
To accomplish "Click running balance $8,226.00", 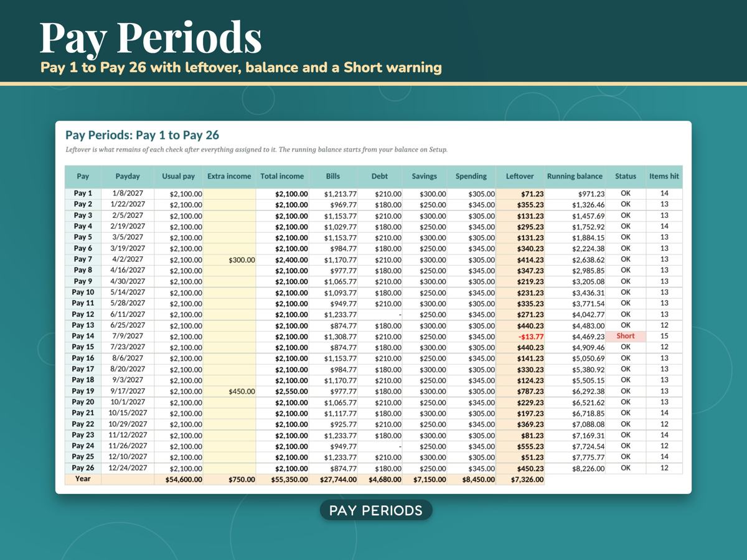I will 575,469.
